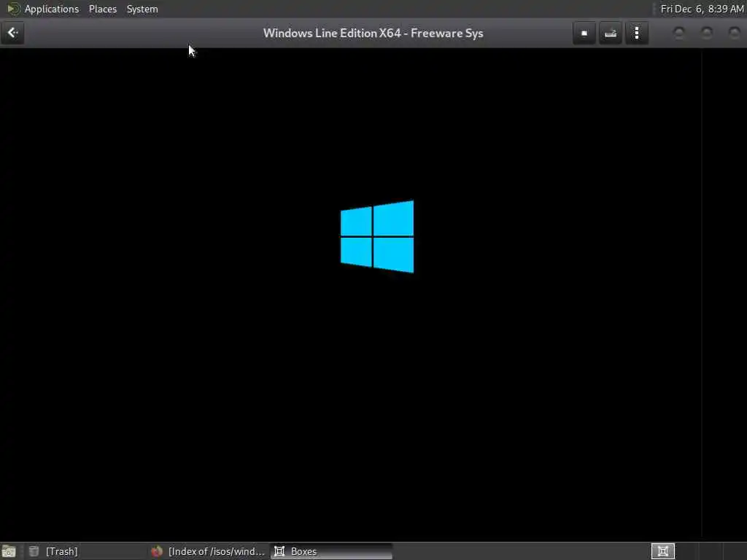747x560 pixels.
Task: Click the fullscreen square button in Boxes header
Action: coord(584,34)
